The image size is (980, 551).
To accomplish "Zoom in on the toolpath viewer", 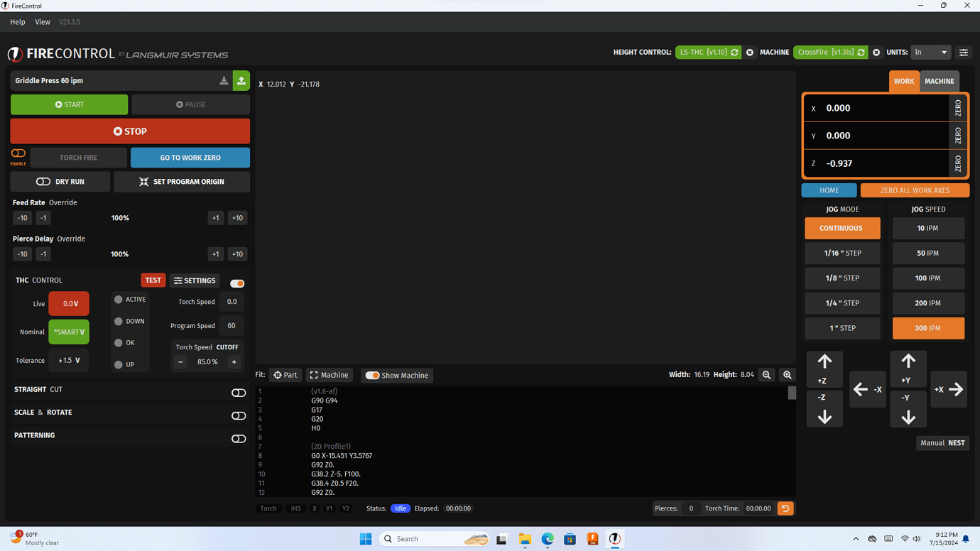I will point(787,375).
